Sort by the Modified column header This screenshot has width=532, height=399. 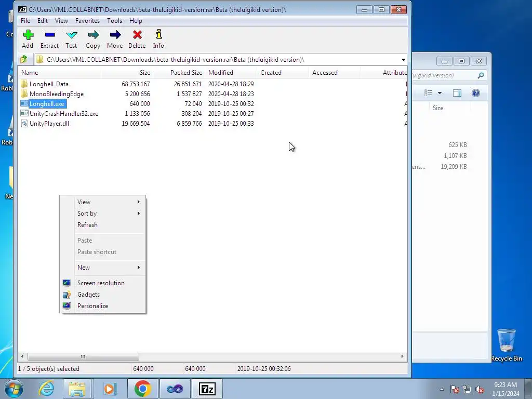(231, 73)
